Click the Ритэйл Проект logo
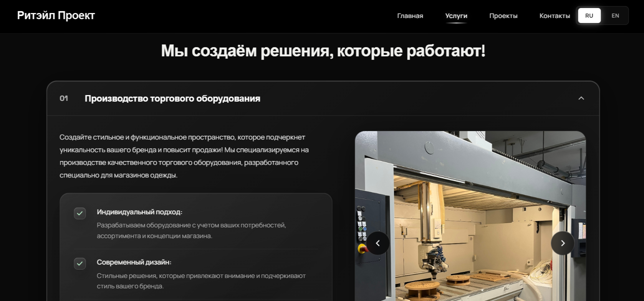The width and height of the screenshot is (644, 301). tap(56, 15)
